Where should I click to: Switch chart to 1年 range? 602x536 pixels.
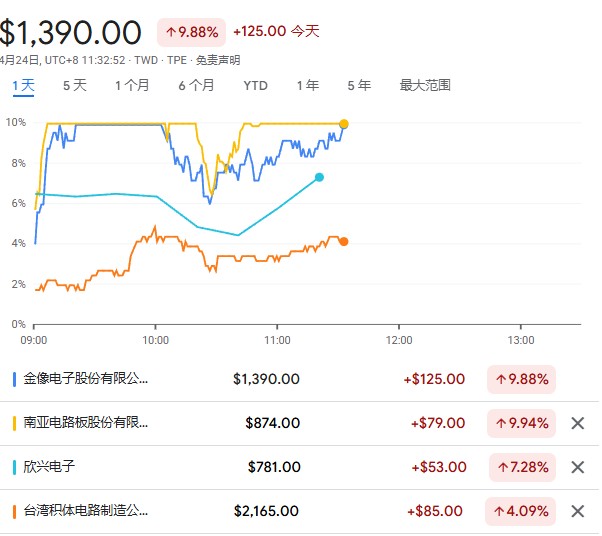[309, 86]
